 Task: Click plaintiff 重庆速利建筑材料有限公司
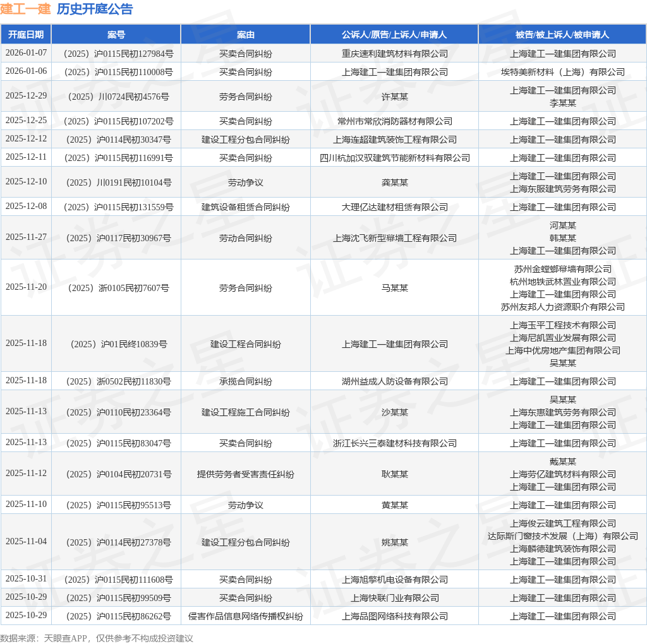tap(394, 54)
